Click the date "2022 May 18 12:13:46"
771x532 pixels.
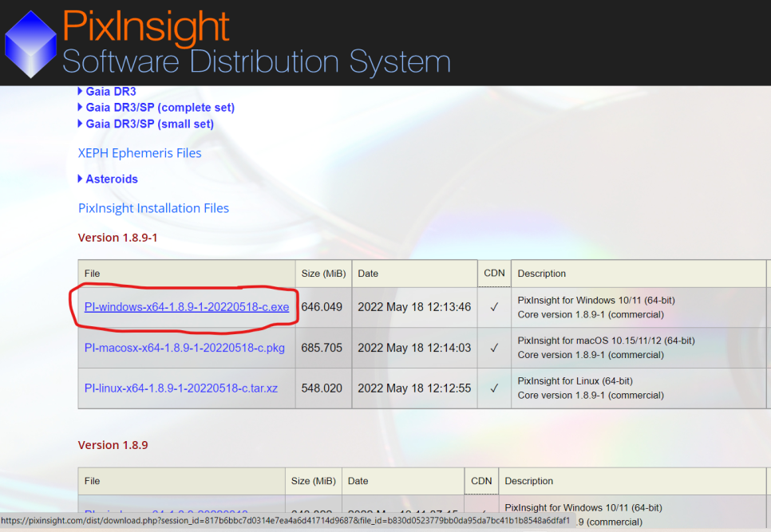[414, 307]
